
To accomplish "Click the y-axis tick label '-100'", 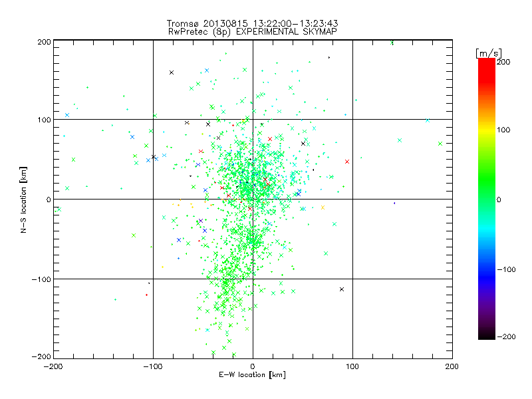I will pyautogui.click(x=41, y=279).
